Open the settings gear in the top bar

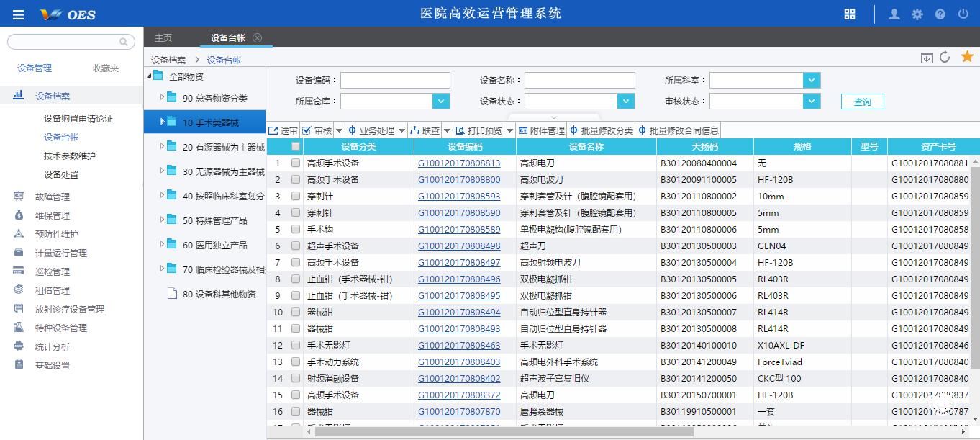click(916, 14)
